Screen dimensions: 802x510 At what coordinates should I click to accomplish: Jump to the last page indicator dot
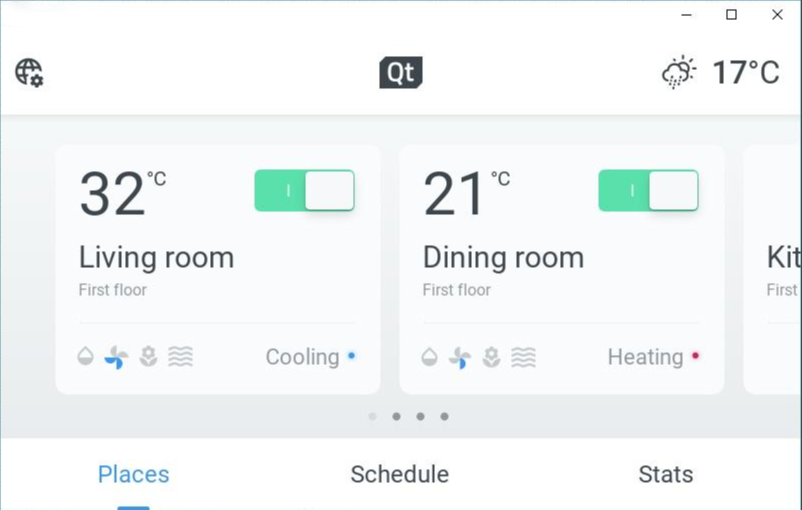coord(444,416)
